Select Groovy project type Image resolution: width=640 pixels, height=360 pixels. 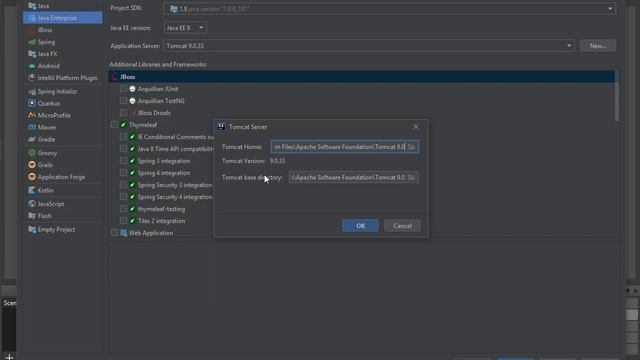47,153
